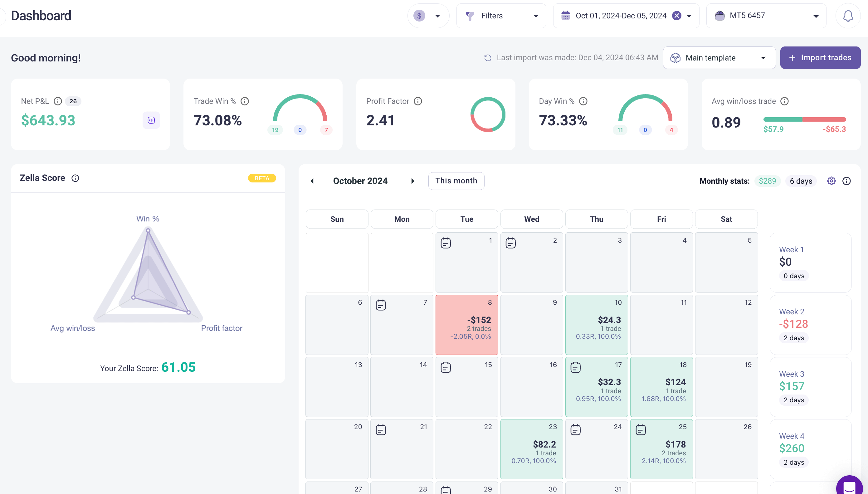Open Week 2 summary card

(x=810, y=325)
